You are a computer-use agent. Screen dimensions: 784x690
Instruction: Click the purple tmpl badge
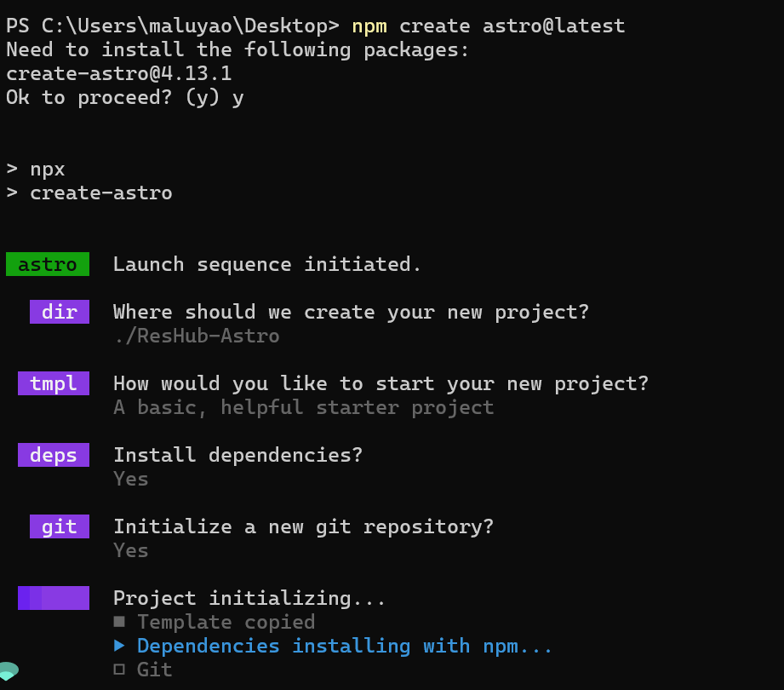click(x=54, y=383)
